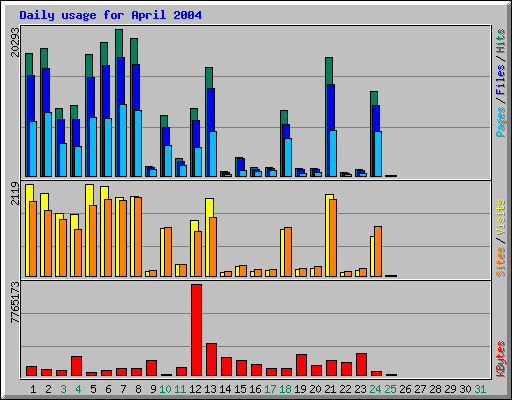Image resolution: width=512 pixels, height=400 pixels.
Task: Click the 20293 axis value
Action: click(15, 42)
